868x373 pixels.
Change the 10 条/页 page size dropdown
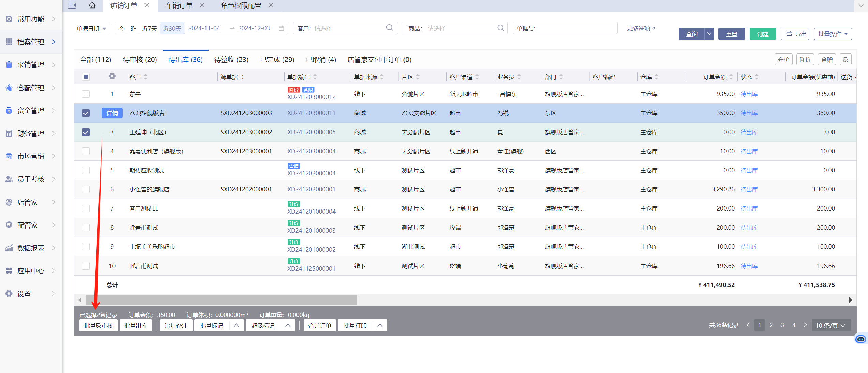coord(831,325)
